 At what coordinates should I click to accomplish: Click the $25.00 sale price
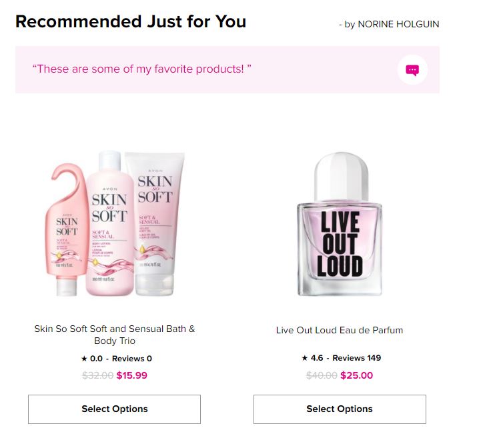point(357,375)
